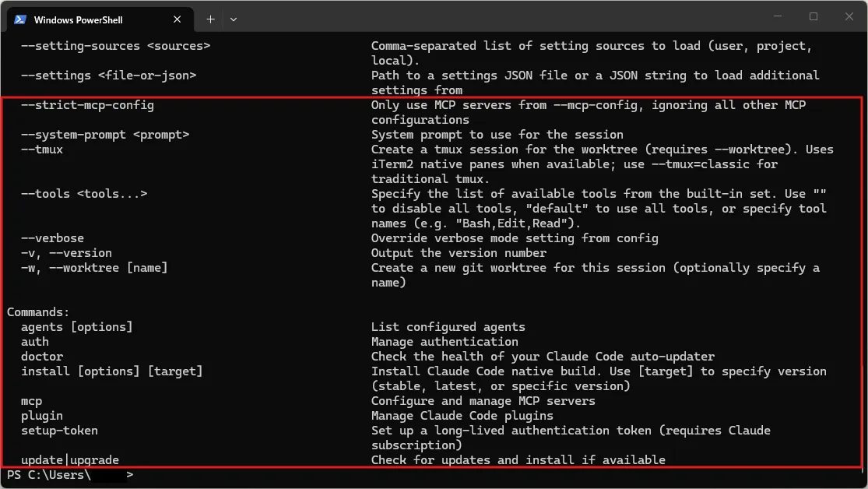
Task: Click the mcp command text
Action: click(x=32, y=401)
